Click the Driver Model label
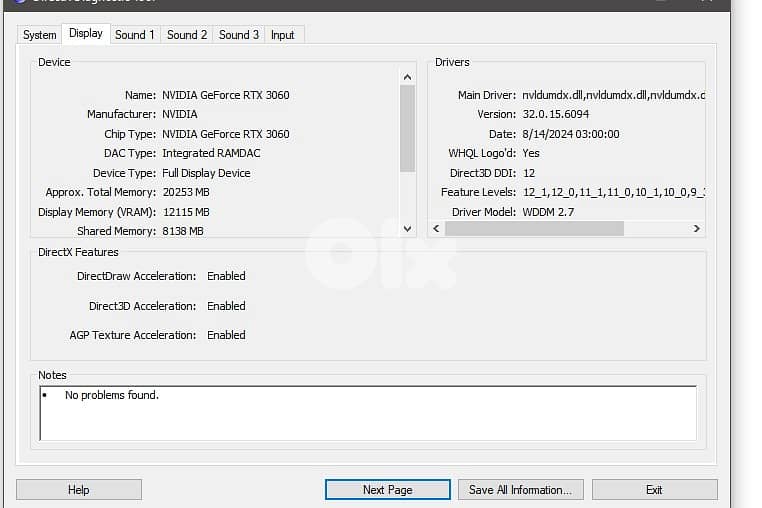This screenshot has width=762, height=508. click(484, 212)
